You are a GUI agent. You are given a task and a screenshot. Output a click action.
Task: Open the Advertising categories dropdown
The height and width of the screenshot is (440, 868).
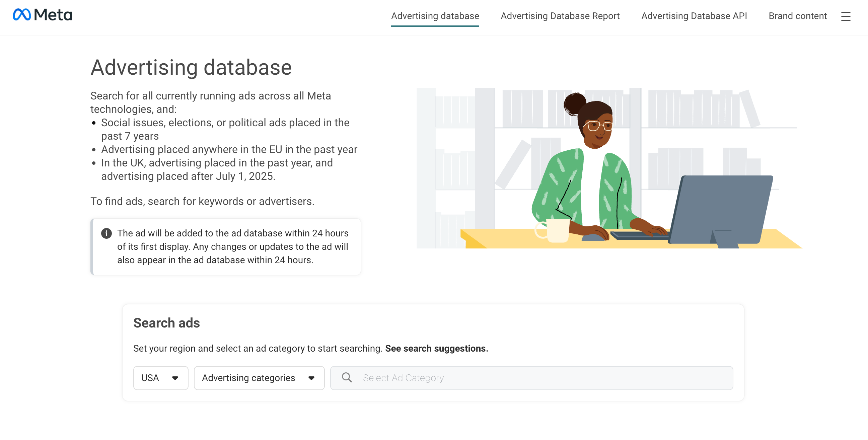pyautogui.click(x=259, y=378)
